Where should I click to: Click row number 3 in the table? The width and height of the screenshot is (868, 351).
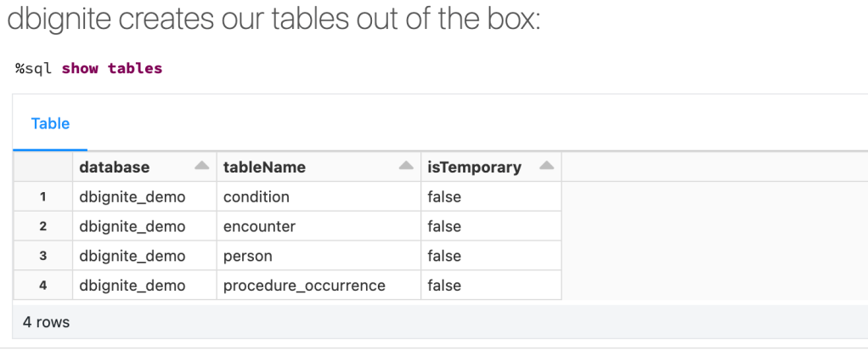coord(42,256)
